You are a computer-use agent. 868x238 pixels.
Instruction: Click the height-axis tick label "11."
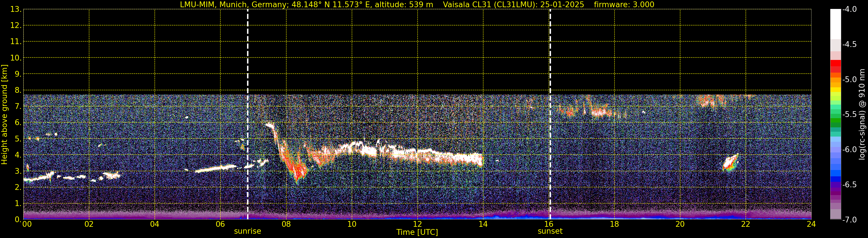click(x=16, y=42)
